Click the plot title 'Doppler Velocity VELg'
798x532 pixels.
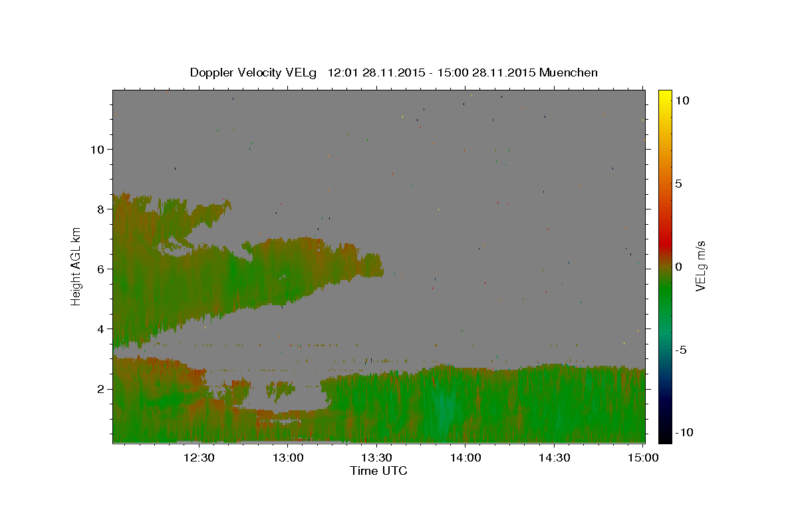253,72
